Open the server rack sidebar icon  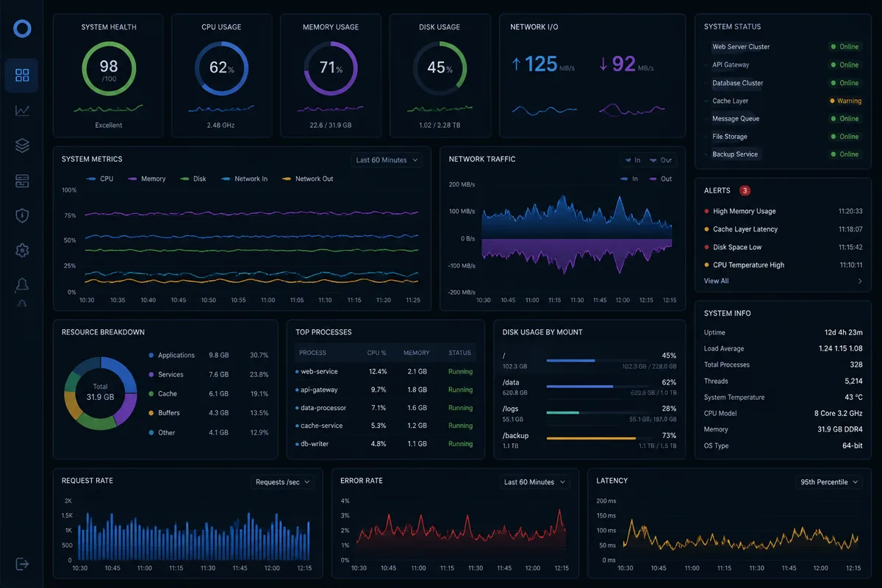(22, 181)
